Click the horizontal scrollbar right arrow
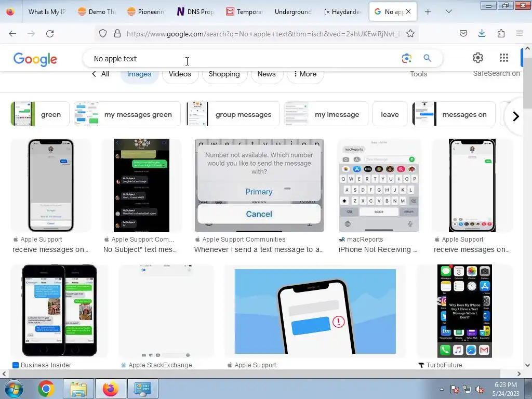The height and width of the screenshot is (399, 532). (x=519, y=374)
